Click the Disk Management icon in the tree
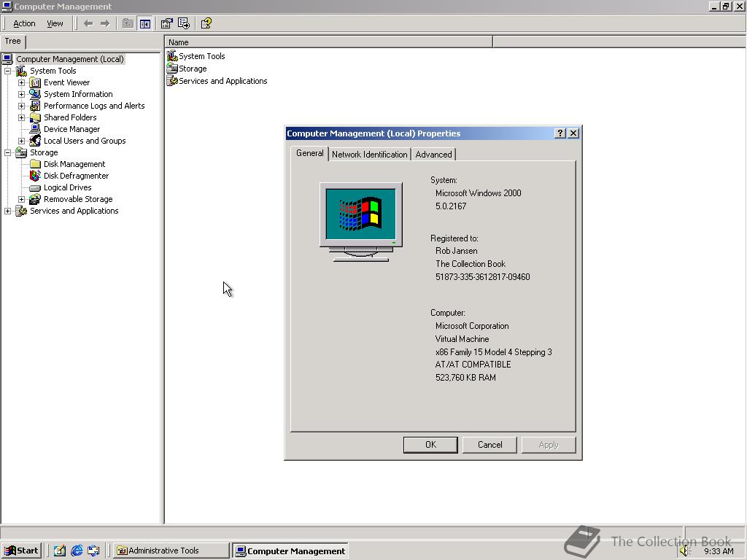Image resolution: width=747 pixels, height=560 pixels. click(35, 164)
